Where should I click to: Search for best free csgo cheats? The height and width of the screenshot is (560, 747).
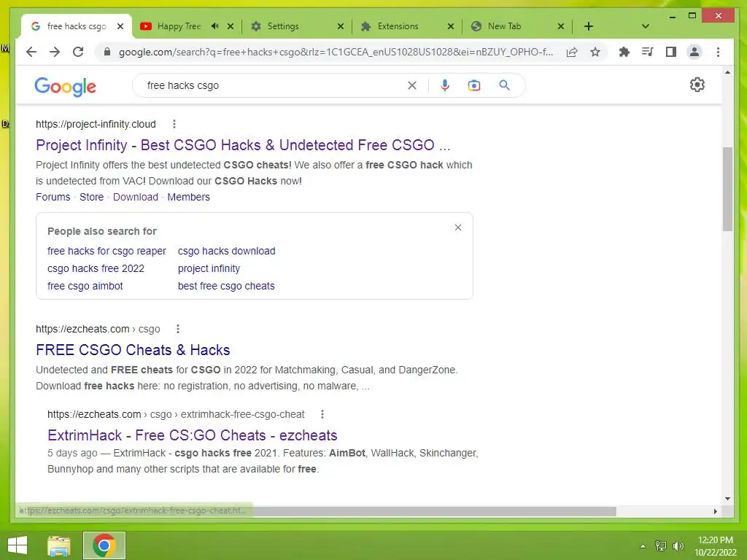click(x=226, y=286)
